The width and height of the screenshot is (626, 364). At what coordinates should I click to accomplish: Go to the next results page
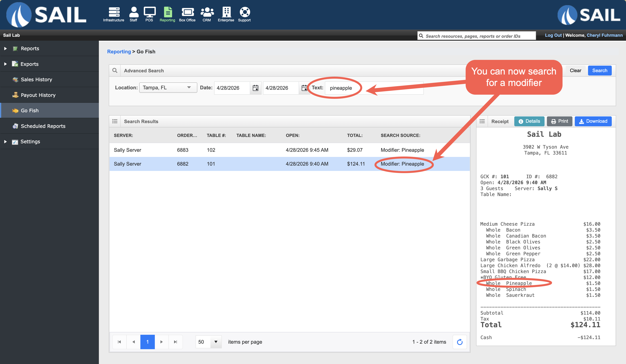click(x=162, y=342)
